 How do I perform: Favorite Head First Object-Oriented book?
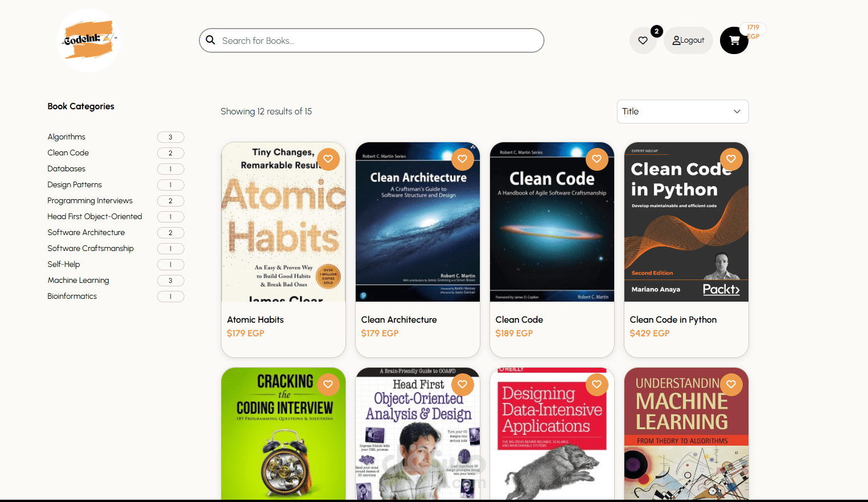pos(463,385)
